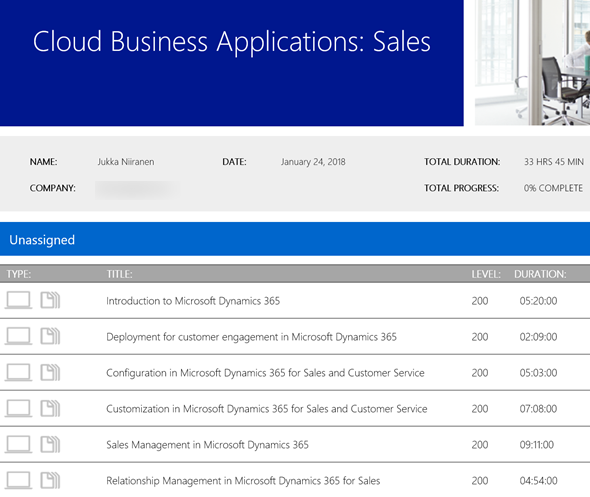Click duration 05:20:00
This screenshot has width=590, height=497.
point(538,301)
